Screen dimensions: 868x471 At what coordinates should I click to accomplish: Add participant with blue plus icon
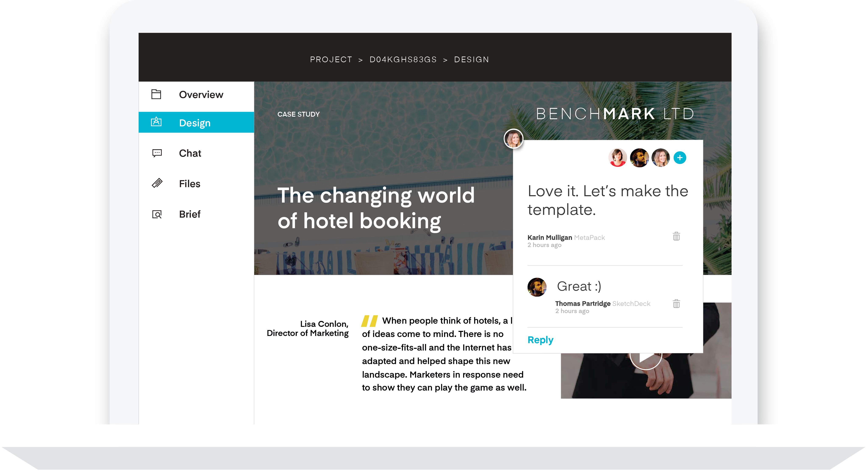coord(680,157)
